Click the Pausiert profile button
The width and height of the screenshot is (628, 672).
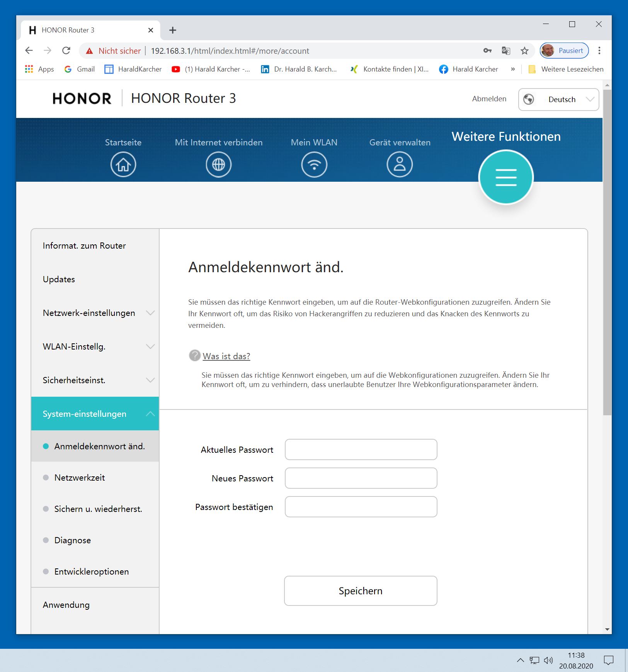tap(564, 51)
